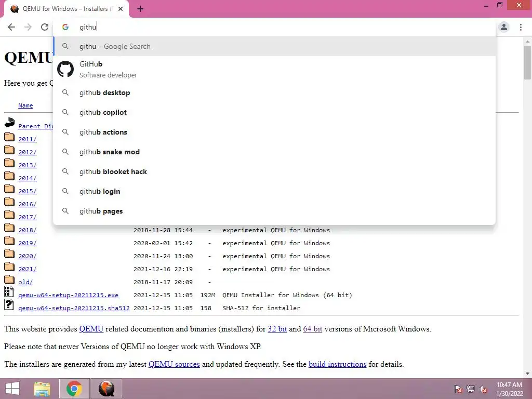
Task: Pick the 'github desktop' suggestion
Action: tap(274, 92)
